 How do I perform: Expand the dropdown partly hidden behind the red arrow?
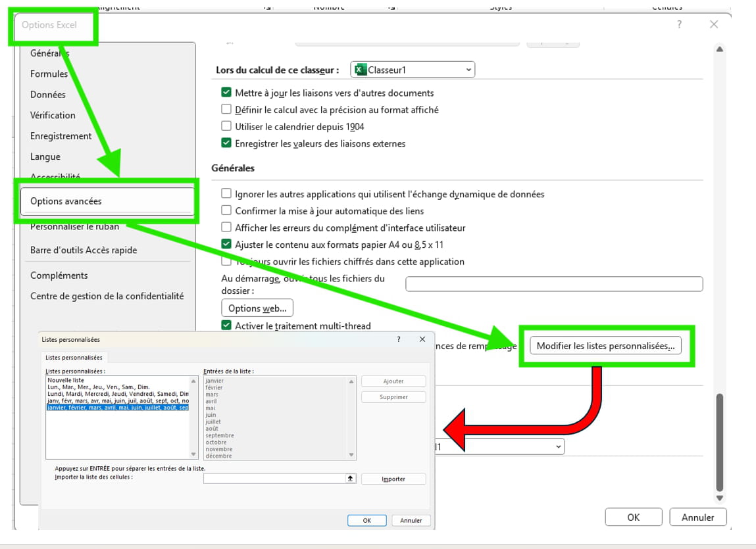coord(558,446)
